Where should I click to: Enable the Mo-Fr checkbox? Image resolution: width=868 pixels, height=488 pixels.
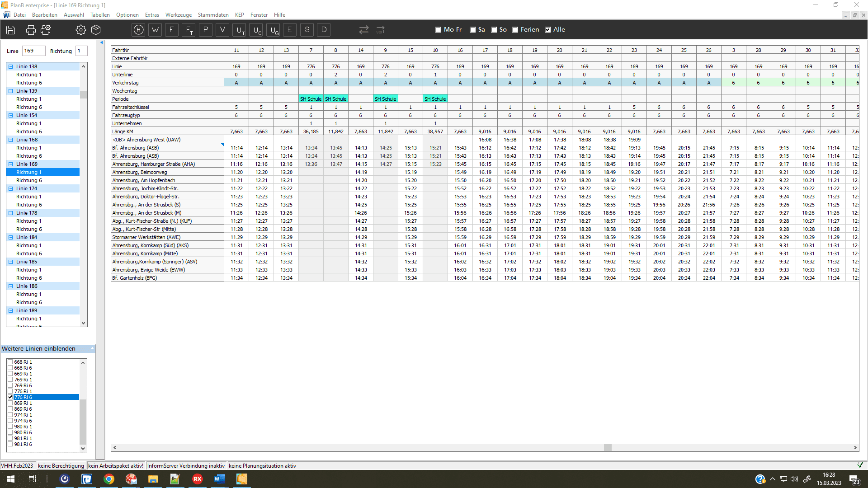pos(438,30)
